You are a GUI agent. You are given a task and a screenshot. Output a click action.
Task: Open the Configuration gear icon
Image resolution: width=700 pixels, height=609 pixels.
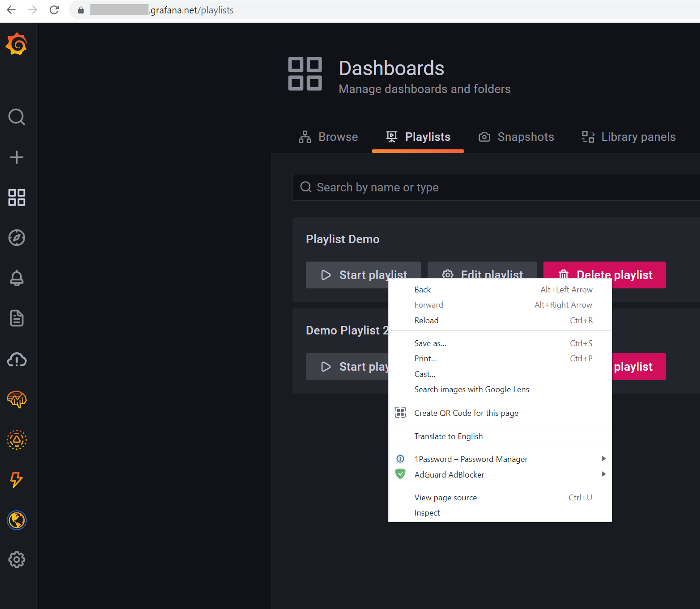pos(17,559)
